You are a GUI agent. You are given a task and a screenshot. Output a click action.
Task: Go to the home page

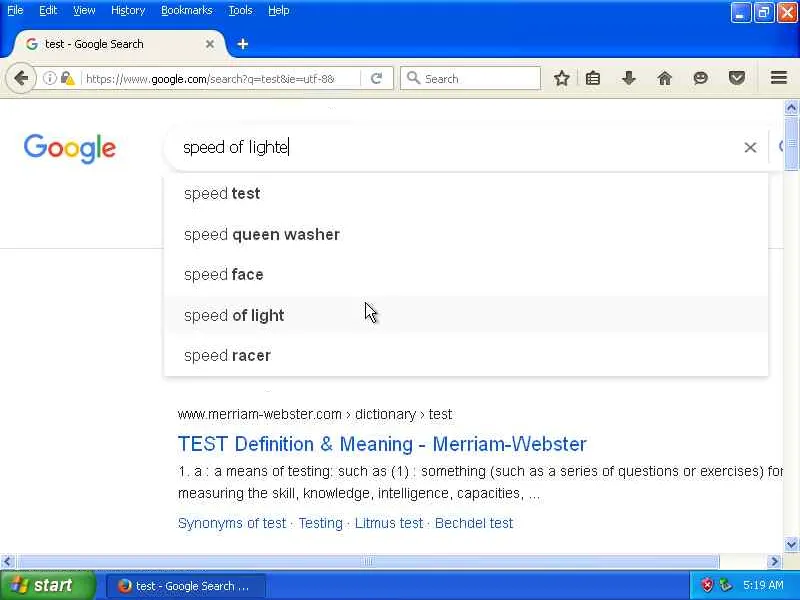(x=664, y=78)
